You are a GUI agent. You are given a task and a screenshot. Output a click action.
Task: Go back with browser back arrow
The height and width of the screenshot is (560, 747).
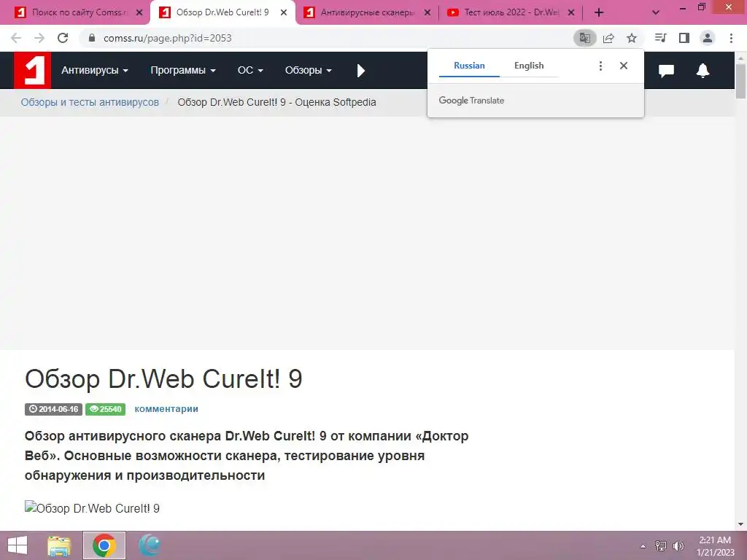tap(16, 38)
